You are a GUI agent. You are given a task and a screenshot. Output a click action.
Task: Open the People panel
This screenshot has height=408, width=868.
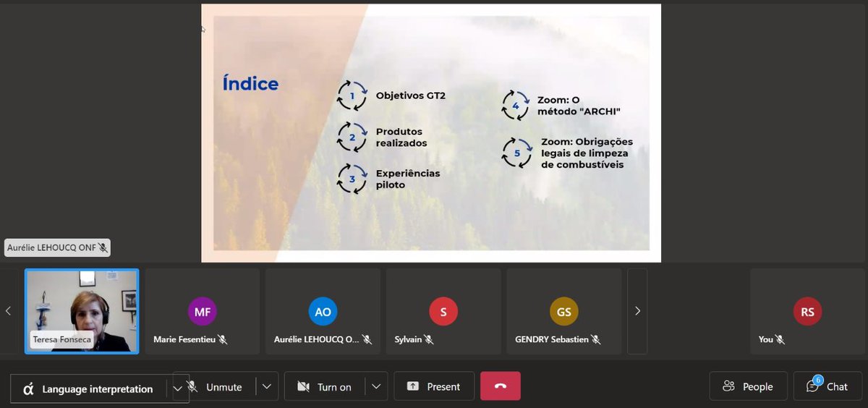click(x=748, y=386)
